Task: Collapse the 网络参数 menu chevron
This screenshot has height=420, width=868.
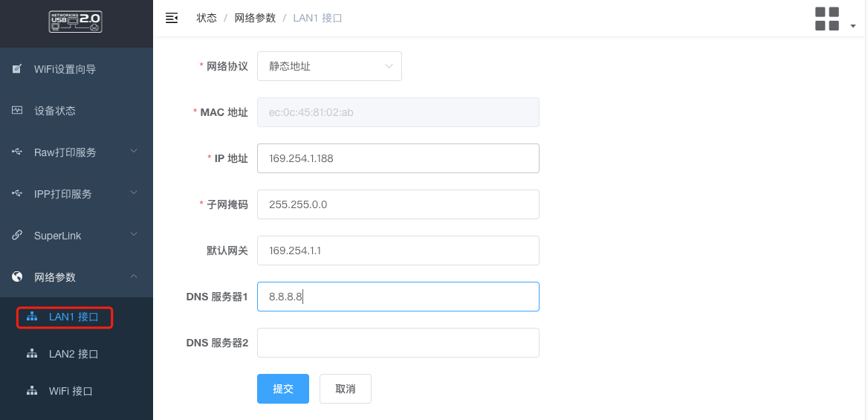Action: 134,277
